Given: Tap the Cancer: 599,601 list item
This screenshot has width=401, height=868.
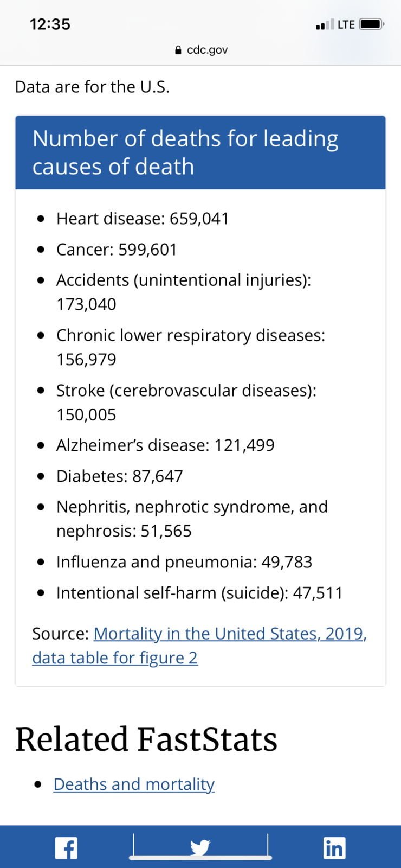Looking at the screenshot, I should (117, 250).
